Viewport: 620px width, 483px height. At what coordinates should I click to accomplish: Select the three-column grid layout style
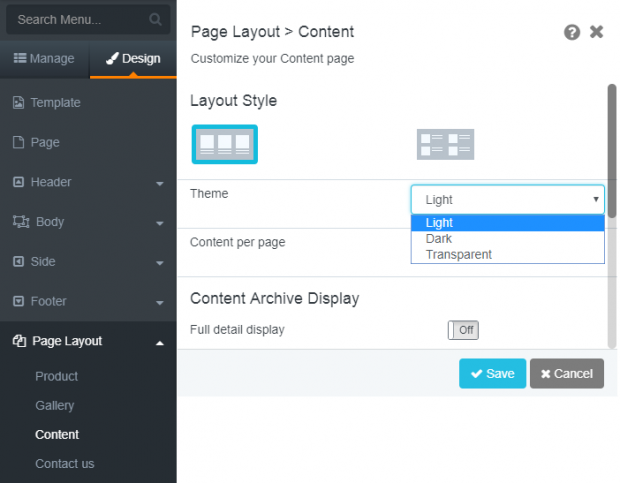coord(225,144)
